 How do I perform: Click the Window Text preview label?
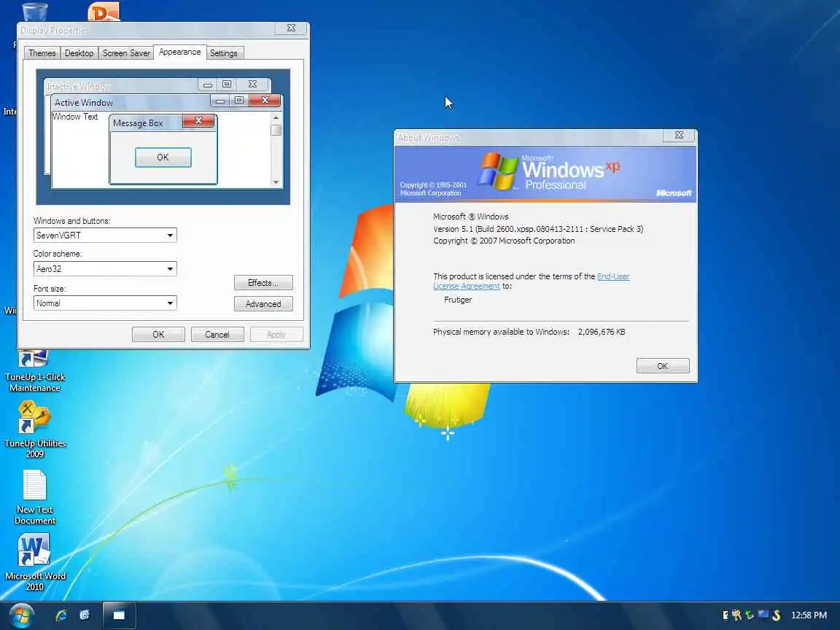click(75, 116)
